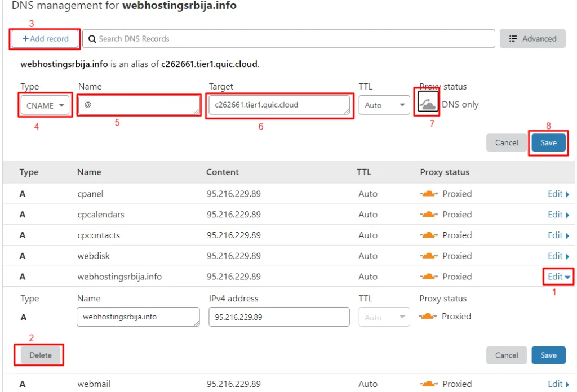This screenshot has width=577, height=392.
Task: Click the orange cloud in cpcalendars row
Action: (429, 215)
